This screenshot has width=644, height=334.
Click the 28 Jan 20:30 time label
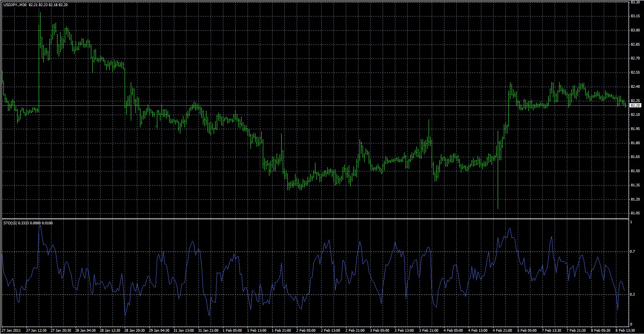[x=135, y=330]
